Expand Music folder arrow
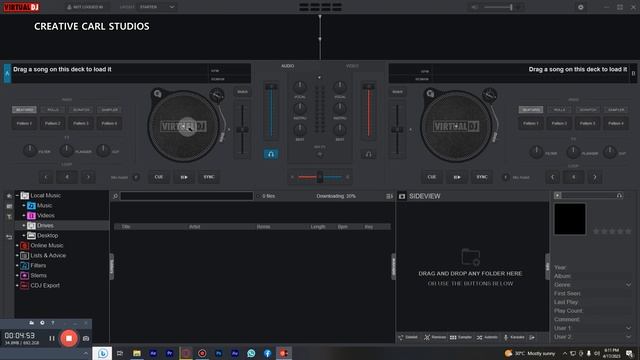This screenshot has width=640, height=360. point(24,205)
